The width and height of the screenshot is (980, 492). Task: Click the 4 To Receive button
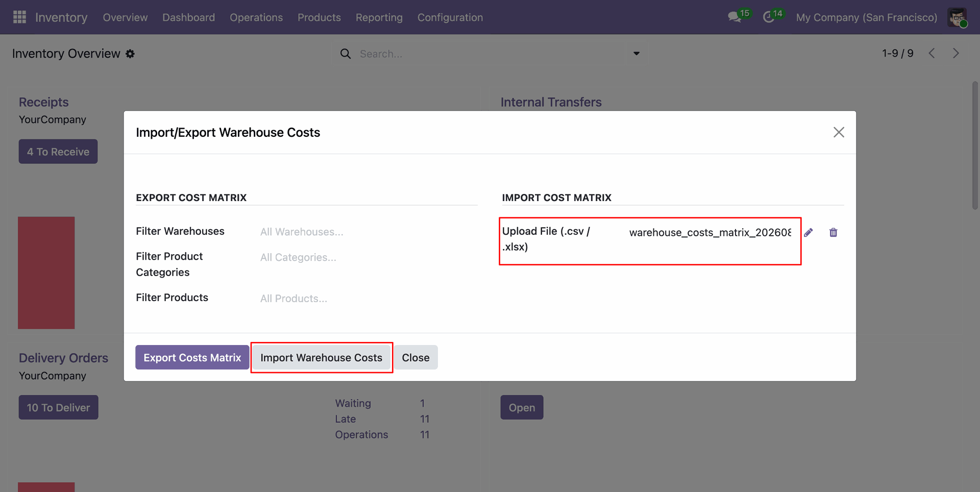click(x=58, y=152)
